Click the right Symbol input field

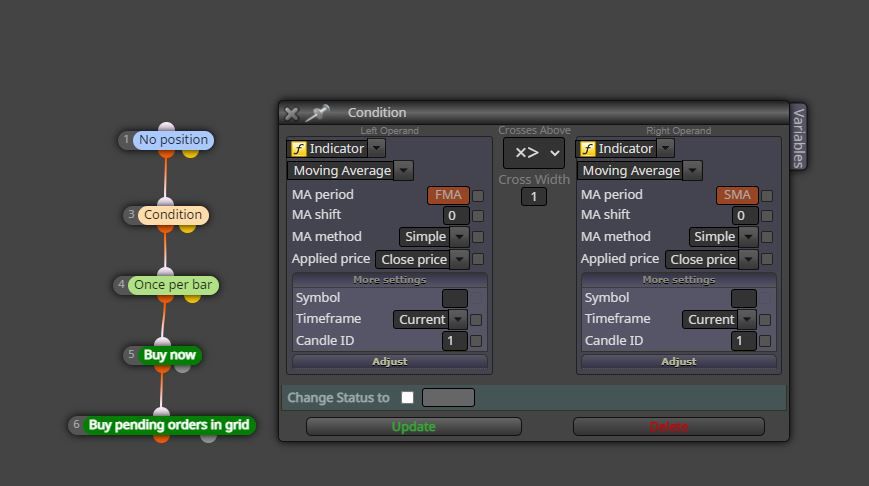pos(744,298)
